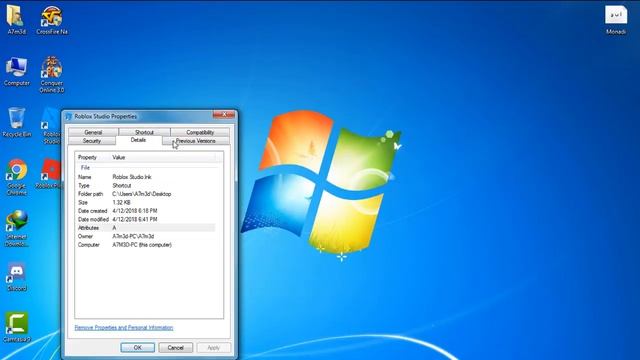This screenshot has height=360, width=640.
Task: Select the Size value 1.32 KB
Action: point(121,202)
